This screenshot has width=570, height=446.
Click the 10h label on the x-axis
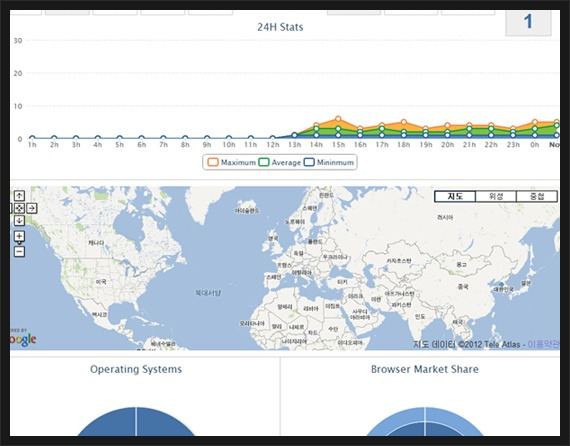point(229,145)
